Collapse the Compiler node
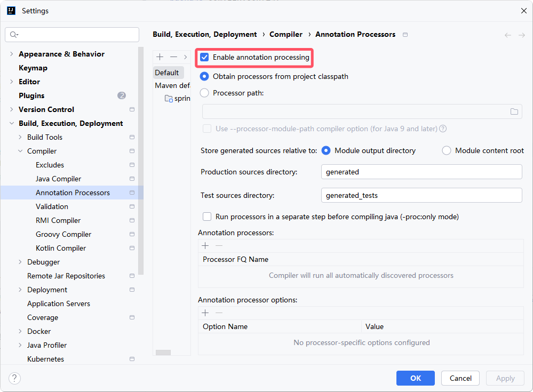This screenshot has height=392, width=533. [x=20, y=151]
